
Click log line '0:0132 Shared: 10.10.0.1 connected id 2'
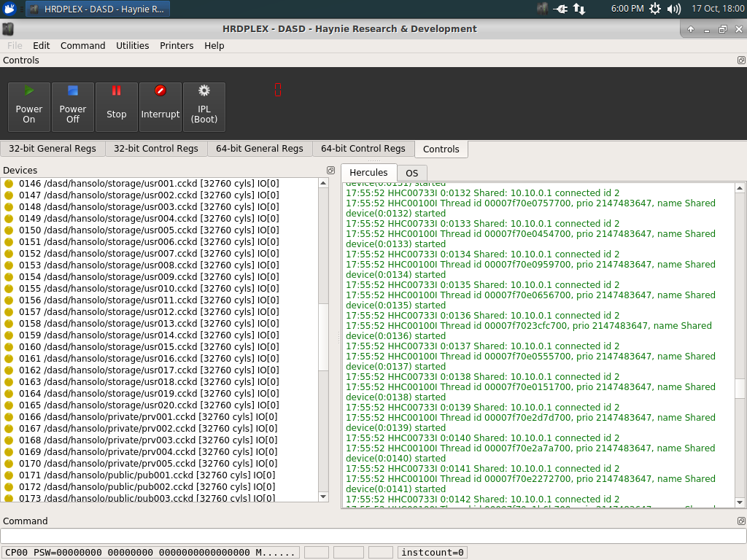(483, 192)
